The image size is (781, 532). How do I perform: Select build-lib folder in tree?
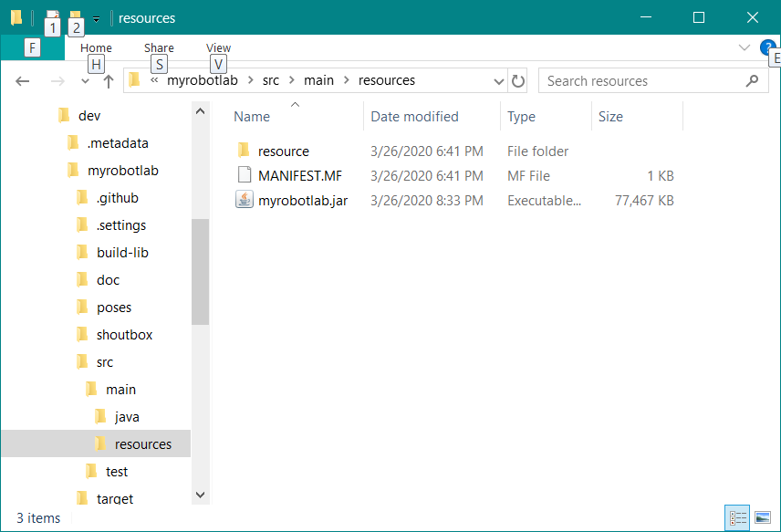[122, 253]
